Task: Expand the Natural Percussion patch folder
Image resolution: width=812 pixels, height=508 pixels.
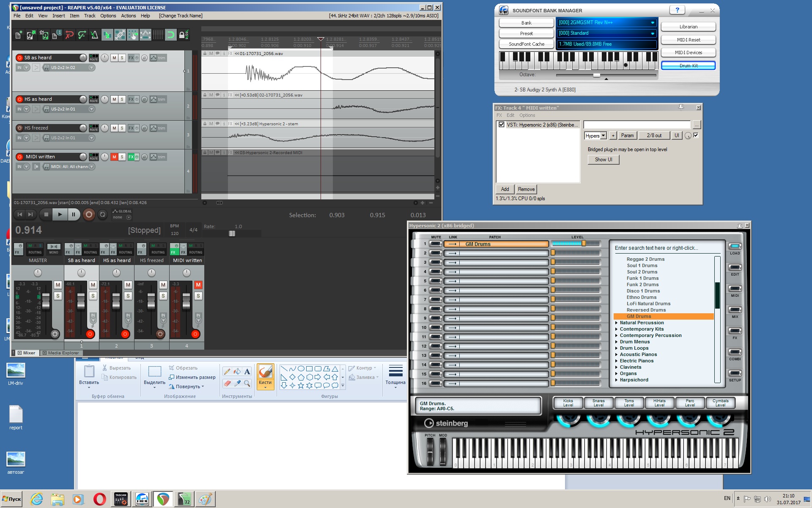Action: (x=616, y=323)
